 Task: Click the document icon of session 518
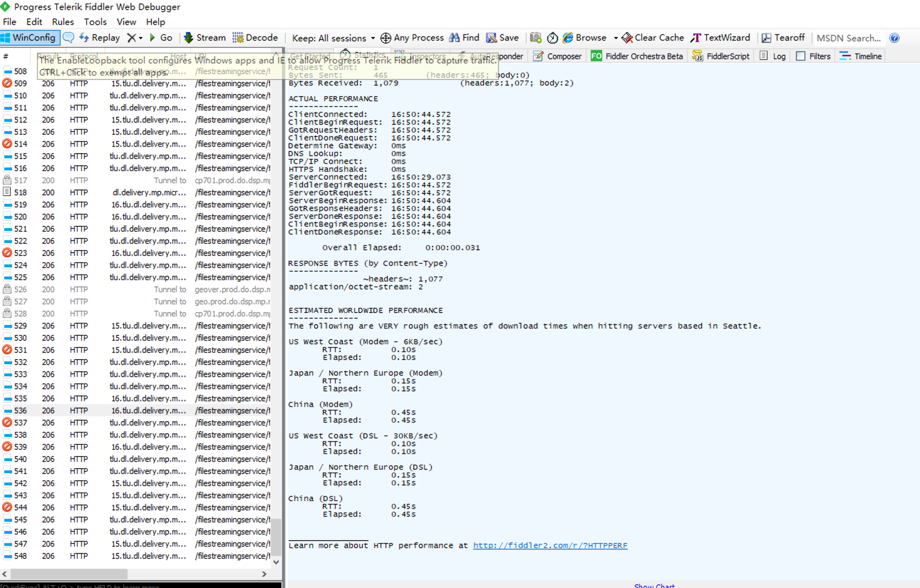(7, 192)
